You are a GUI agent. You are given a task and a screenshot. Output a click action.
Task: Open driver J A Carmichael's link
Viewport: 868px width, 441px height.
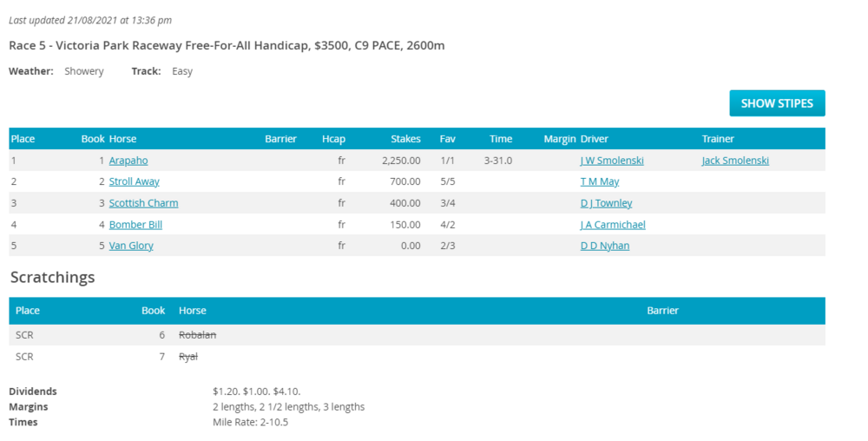pos(612,225)
